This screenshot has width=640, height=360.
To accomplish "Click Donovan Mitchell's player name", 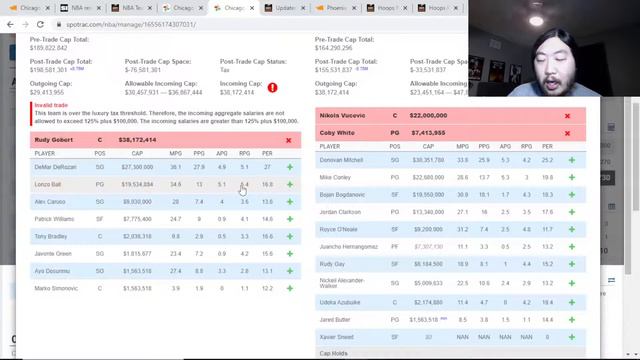I will [x=341, y=160].
